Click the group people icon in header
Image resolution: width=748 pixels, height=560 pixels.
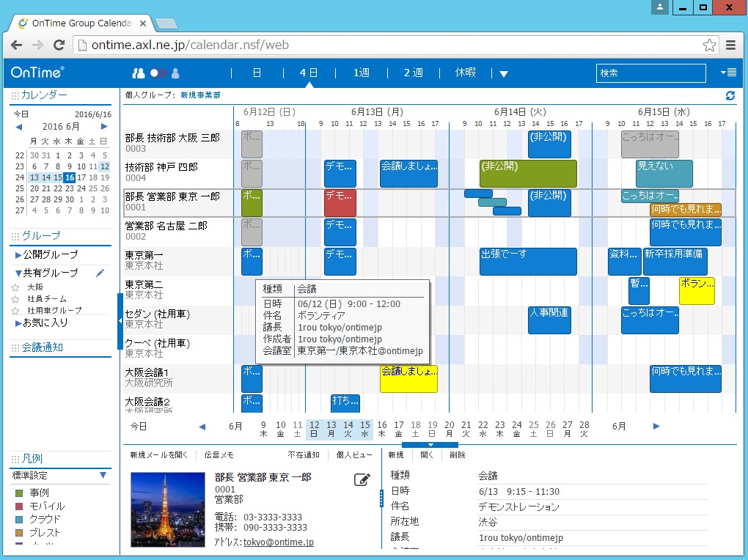139,73
